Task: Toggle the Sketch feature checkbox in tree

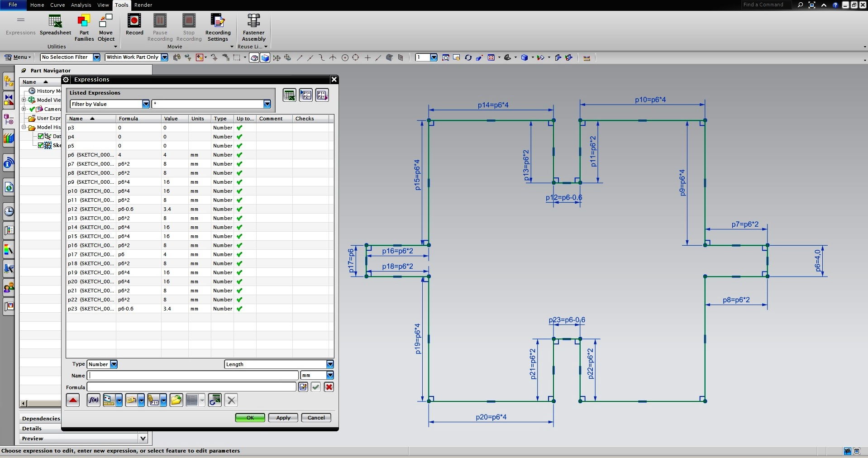Action: click(41, 145)
